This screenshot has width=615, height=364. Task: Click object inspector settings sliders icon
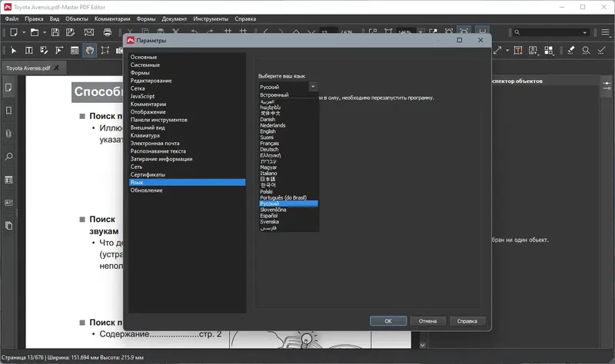click(x=607, y=86)
